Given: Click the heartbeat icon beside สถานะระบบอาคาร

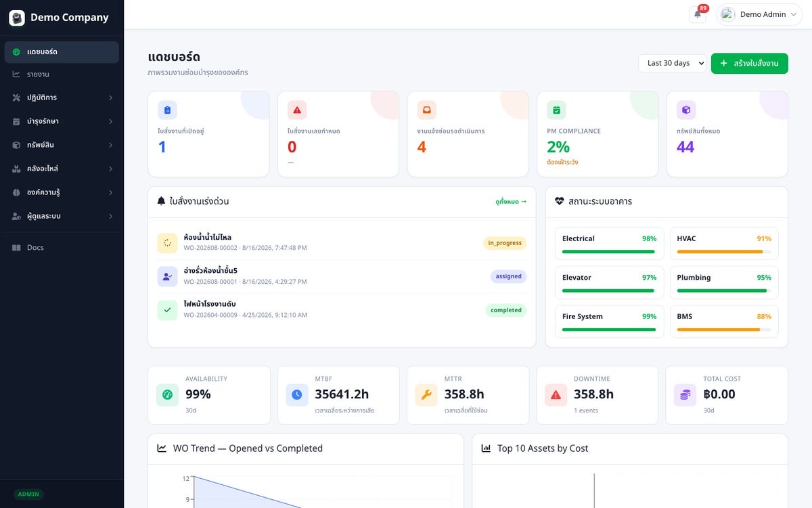Looking at the screenshot, I should (560, 201).
